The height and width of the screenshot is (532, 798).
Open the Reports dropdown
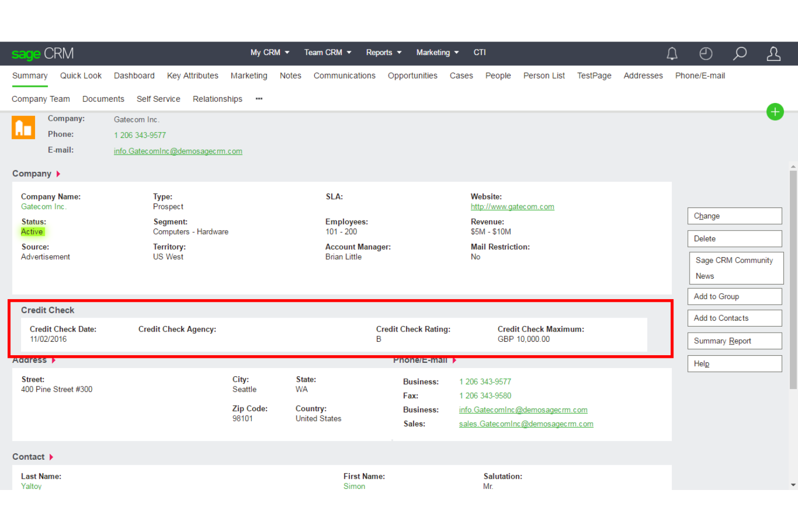(x=383, y=52)
